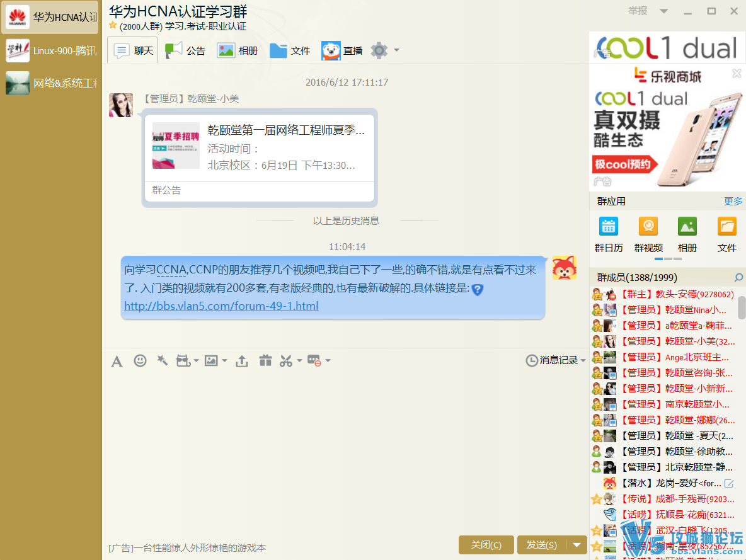Open the emoji picker smiley icon

tap(140, 361)
